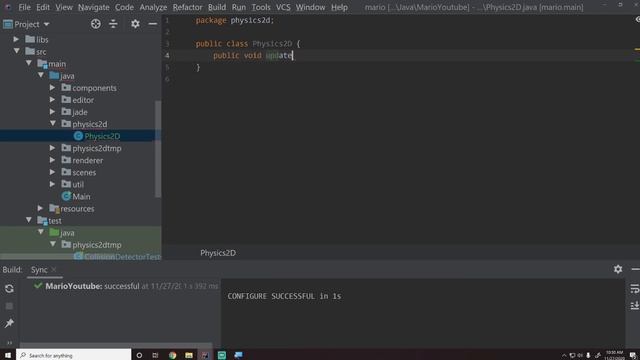The image size is (640, 360).
Task: Click the taskbar clock
Action: 614,355
